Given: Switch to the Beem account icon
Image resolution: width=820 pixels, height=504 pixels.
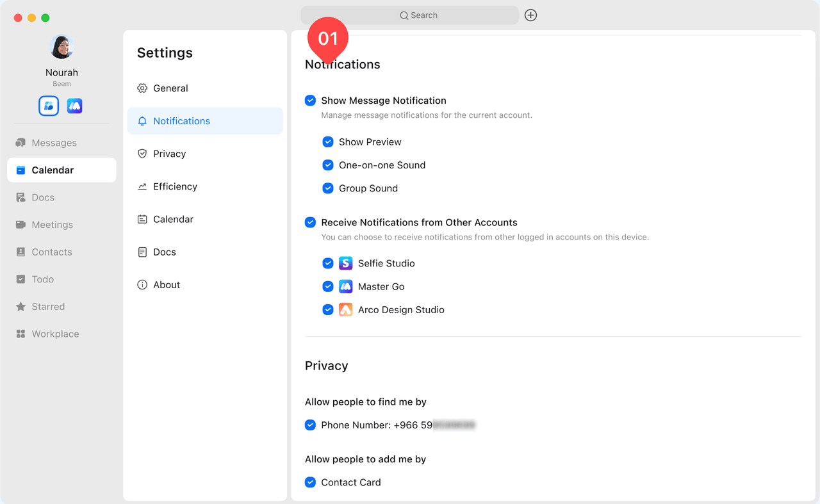Looking at the screenshot, I should click(x=49, y=106).
